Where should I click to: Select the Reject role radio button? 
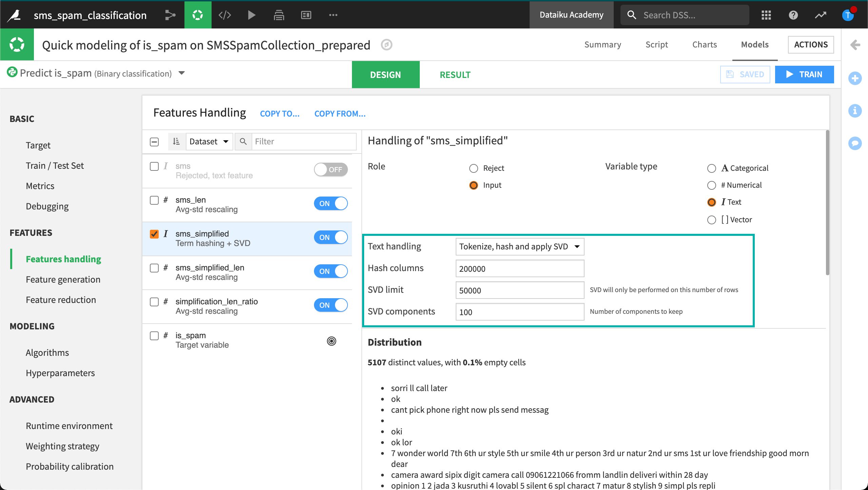pos(474,168)
